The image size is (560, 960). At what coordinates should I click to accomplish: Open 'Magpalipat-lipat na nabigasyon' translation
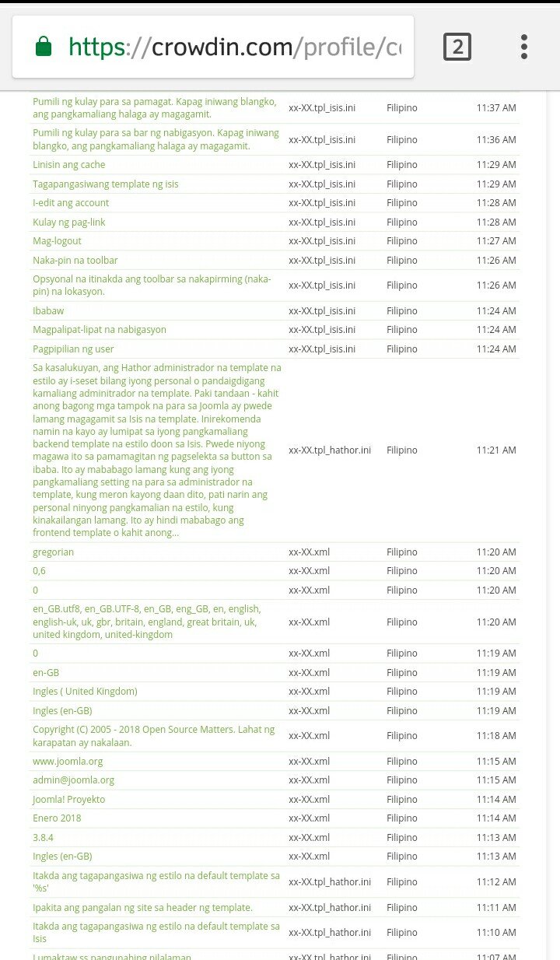pos(100,330)
